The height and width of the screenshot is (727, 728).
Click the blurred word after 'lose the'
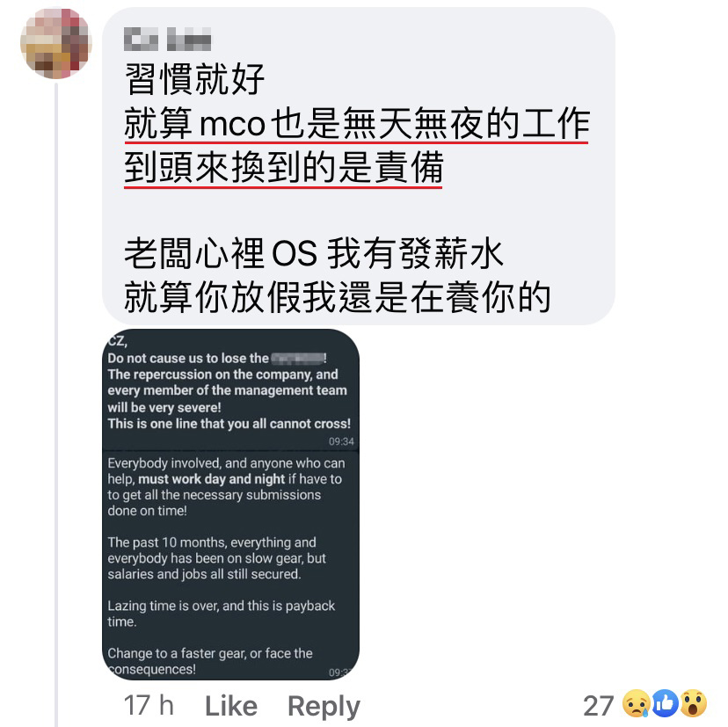click(x=297, y=358)
